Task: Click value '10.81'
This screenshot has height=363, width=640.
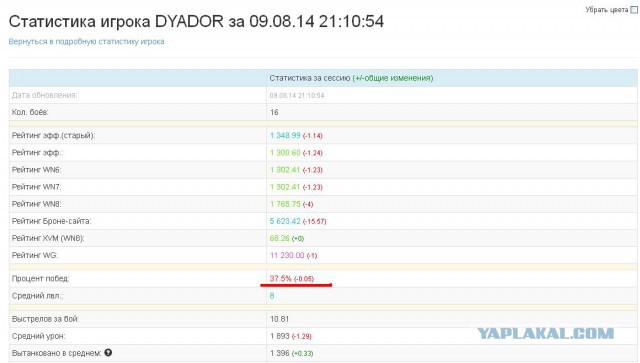Action: [x=279, y=319]
